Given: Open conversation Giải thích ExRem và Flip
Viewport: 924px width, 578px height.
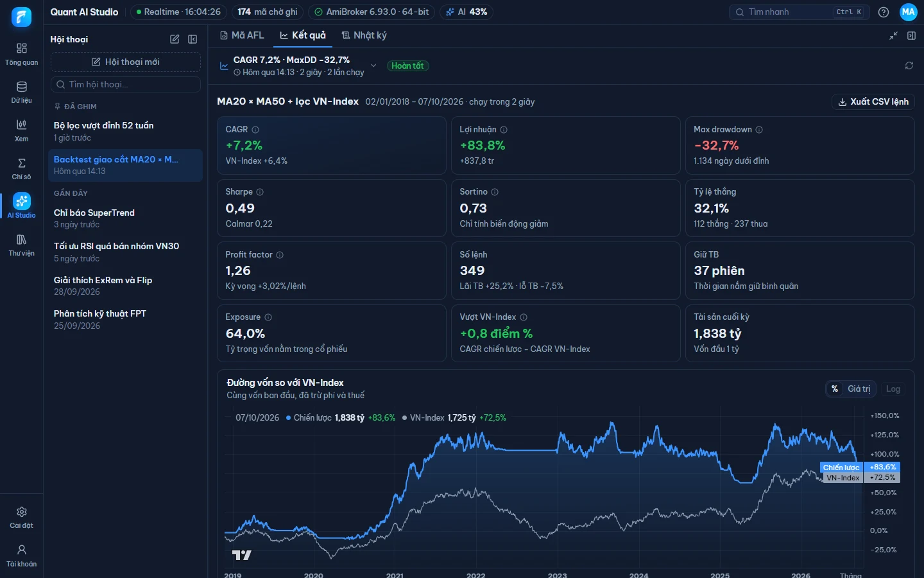Looking at the screenshot, I should pos(126,286).
